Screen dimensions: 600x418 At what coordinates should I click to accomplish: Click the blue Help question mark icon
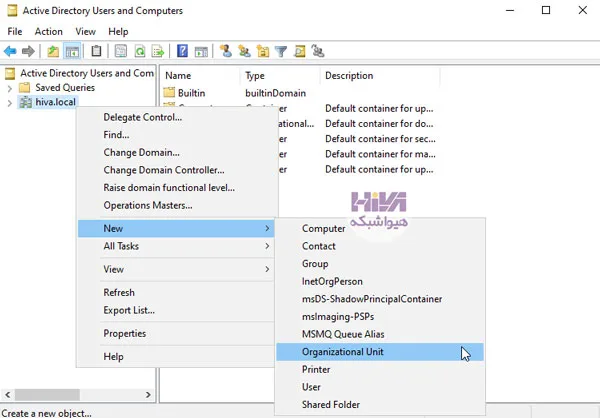point(183,51)
